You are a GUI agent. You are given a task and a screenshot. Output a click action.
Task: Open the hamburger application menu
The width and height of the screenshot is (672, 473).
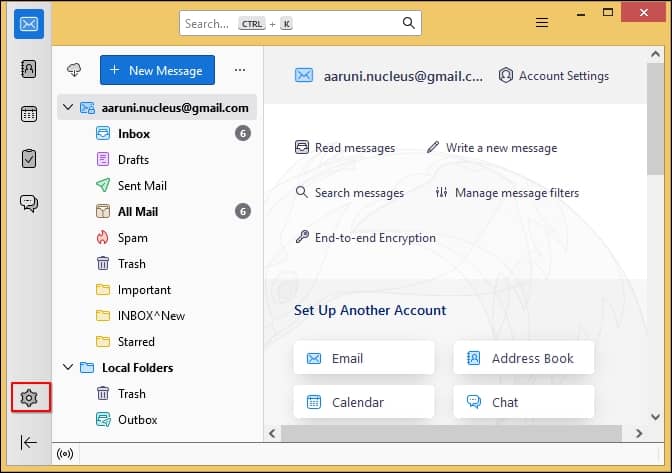(x=542, y=23)
